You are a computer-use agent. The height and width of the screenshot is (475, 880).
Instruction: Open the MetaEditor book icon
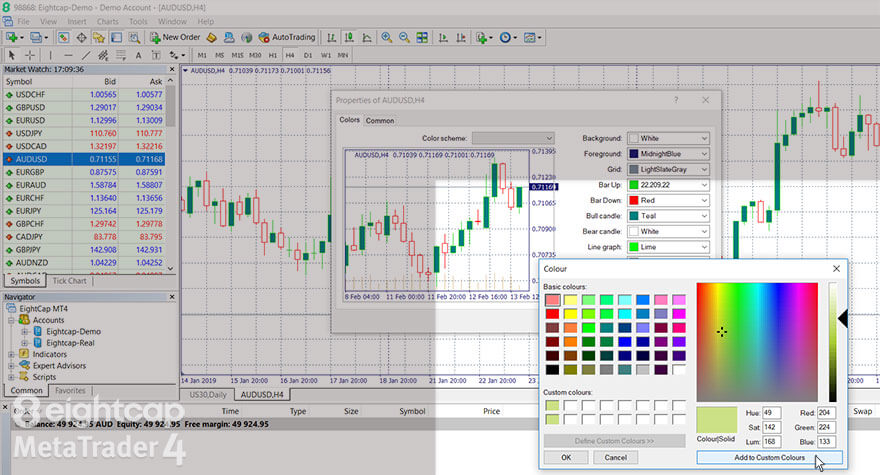(x=212, y=38)
